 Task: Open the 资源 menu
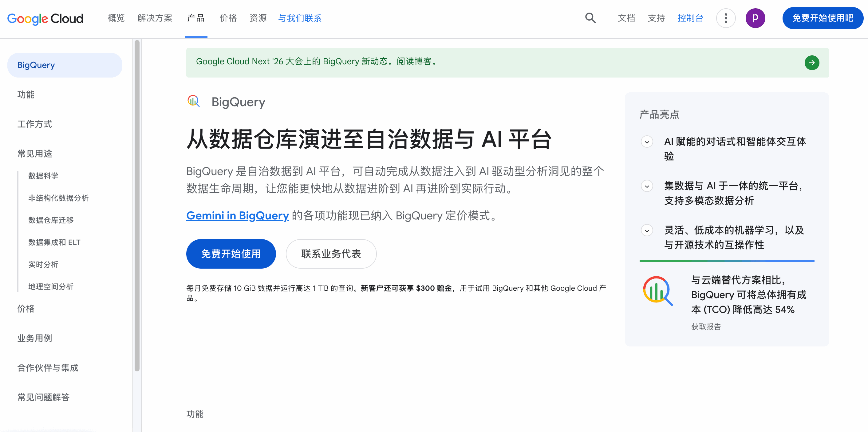[258, 18]
